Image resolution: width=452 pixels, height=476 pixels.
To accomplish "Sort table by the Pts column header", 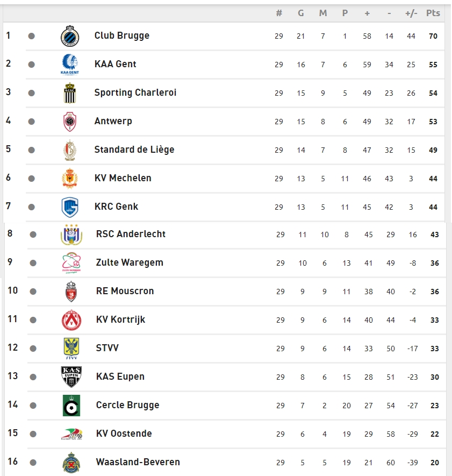I will tap(433, 13).
